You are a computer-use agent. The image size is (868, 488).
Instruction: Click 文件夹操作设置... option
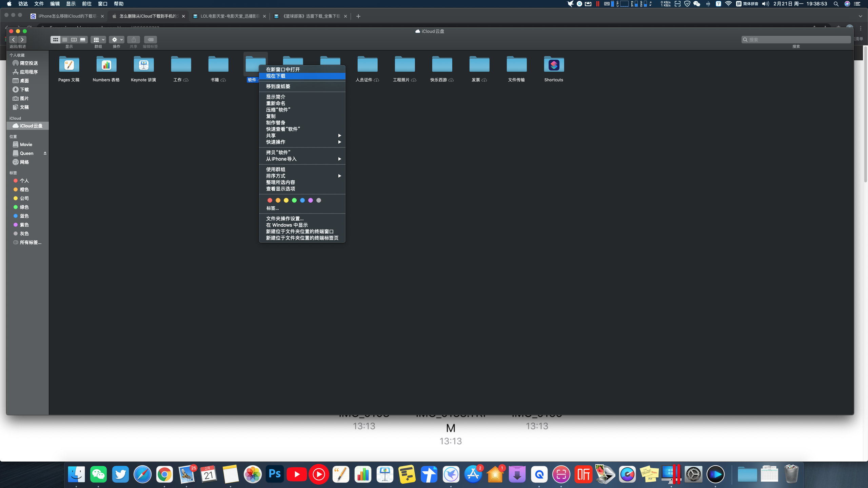point(285,219)
